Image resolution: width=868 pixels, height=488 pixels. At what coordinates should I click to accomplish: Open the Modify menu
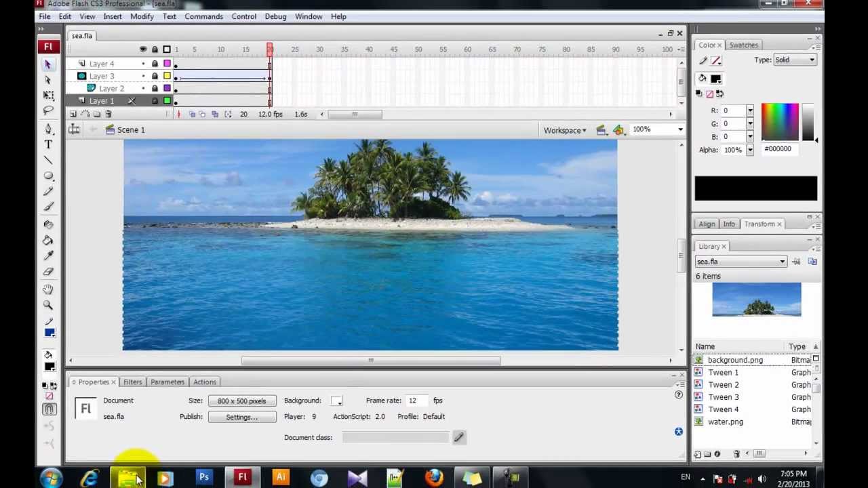[142, 16]
